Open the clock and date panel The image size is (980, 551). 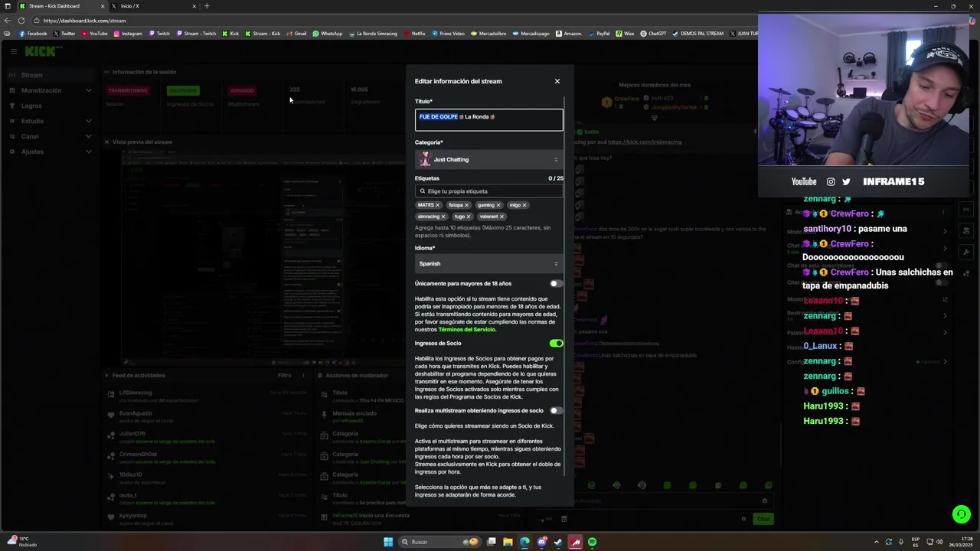coord(960,542)
